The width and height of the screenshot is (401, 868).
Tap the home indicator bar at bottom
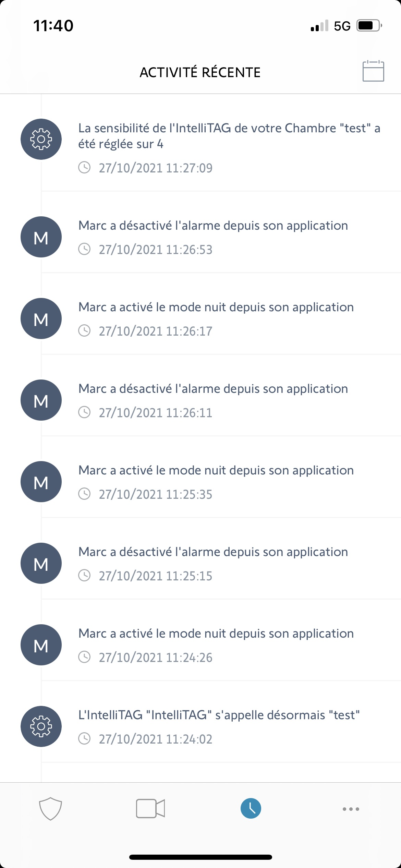click(x=200, y=857)
